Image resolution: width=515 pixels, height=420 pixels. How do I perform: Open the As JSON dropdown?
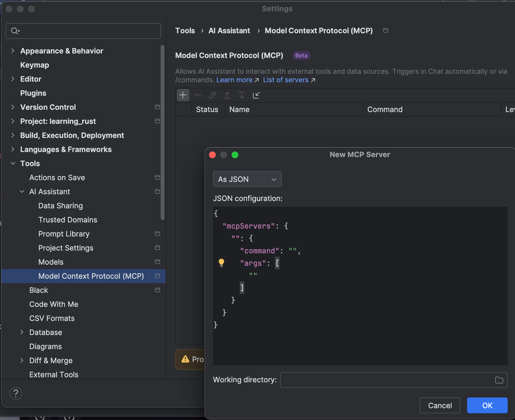tap(247, 179)
